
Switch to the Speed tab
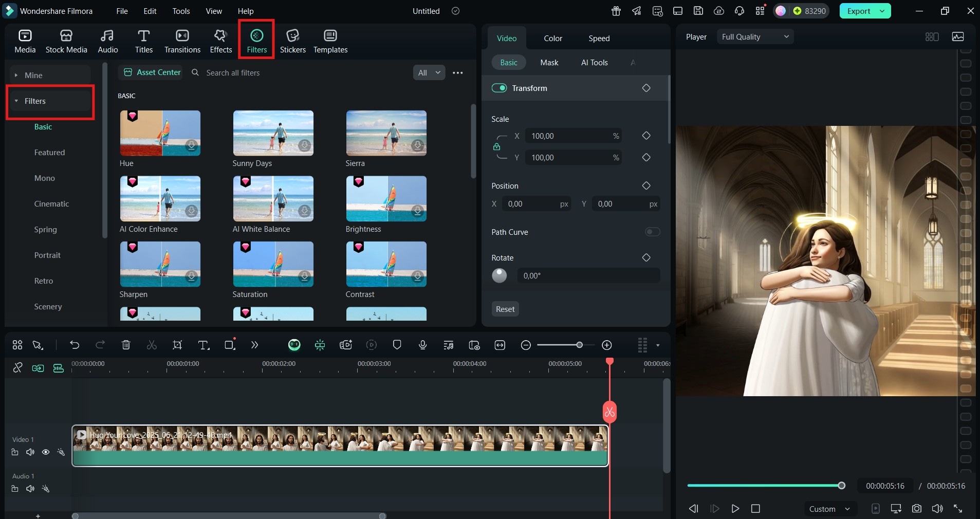tap(599, 38)
